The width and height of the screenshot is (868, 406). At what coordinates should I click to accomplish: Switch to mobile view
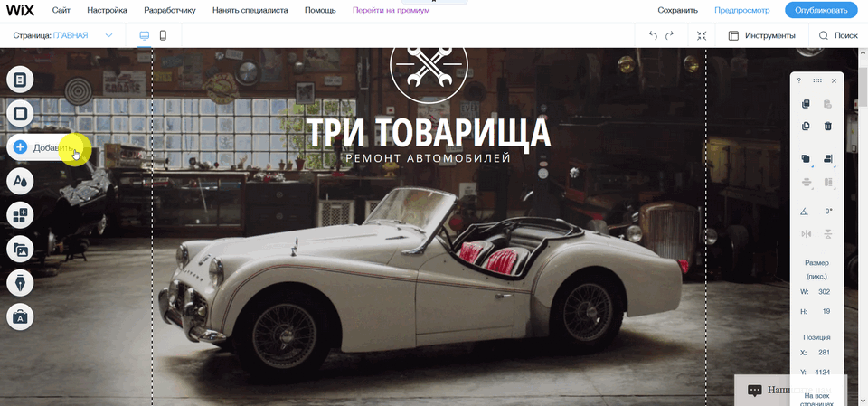[163, 35]
